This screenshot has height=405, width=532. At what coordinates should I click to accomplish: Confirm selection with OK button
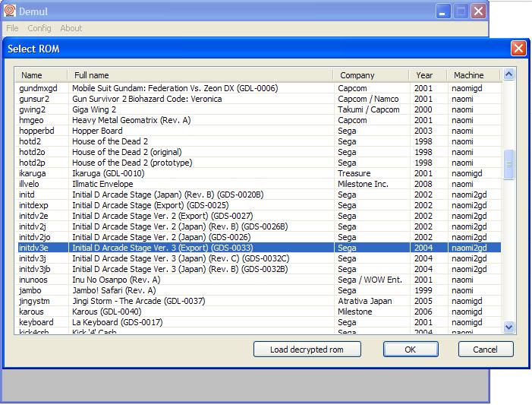pos(411,350)
